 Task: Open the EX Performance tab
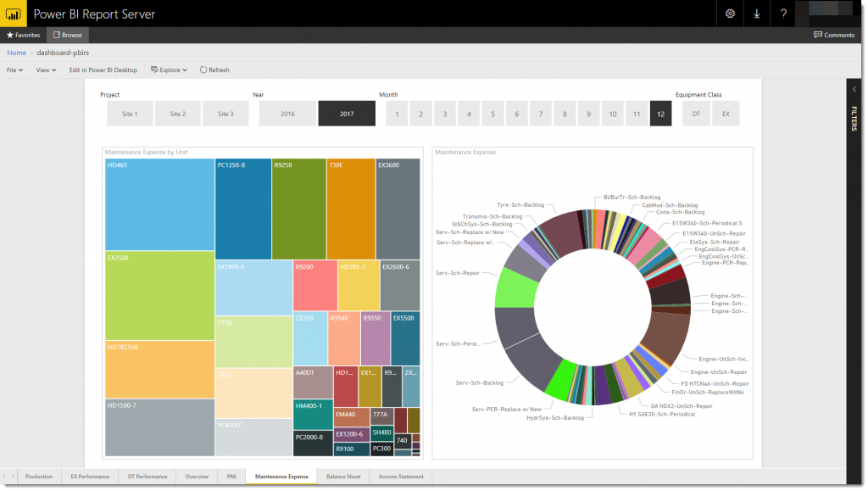pyautogui.click(x=90, y=477)
